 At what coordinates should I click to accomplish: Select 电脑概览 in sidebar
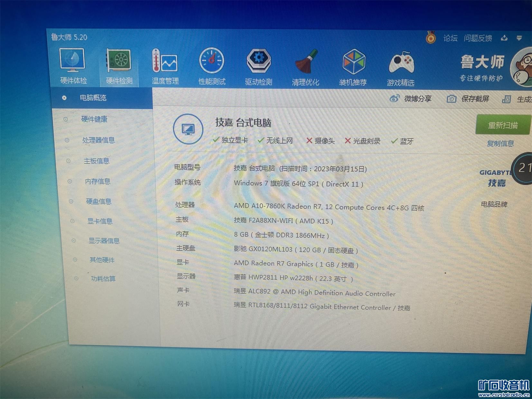pyautogui.click(x=102, y=98)
